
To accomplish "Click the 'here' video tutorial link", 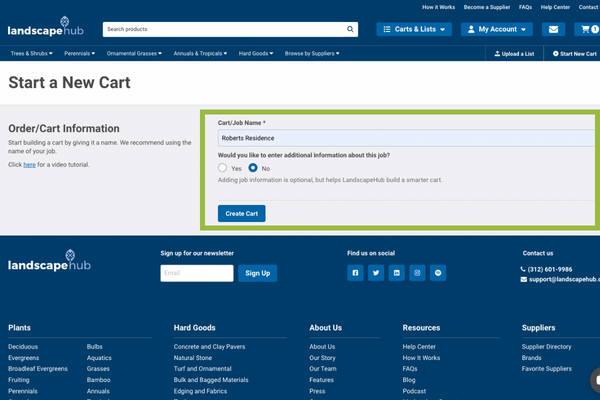I will (x=29, y=165).
